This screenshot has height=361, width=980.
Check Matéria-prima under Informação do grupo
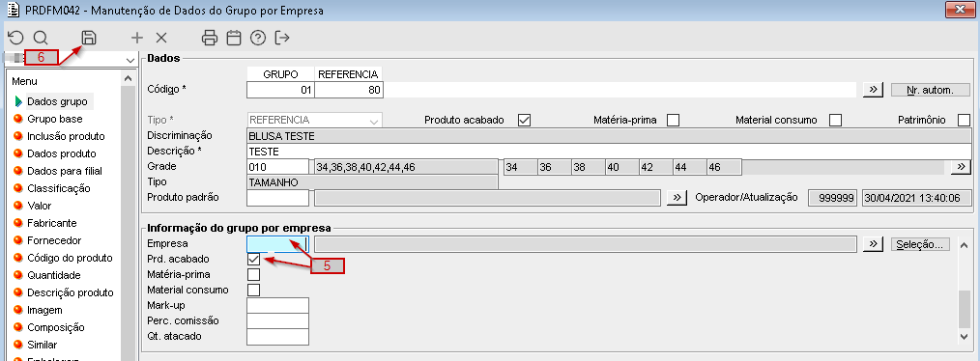click(x=254, y=274)
